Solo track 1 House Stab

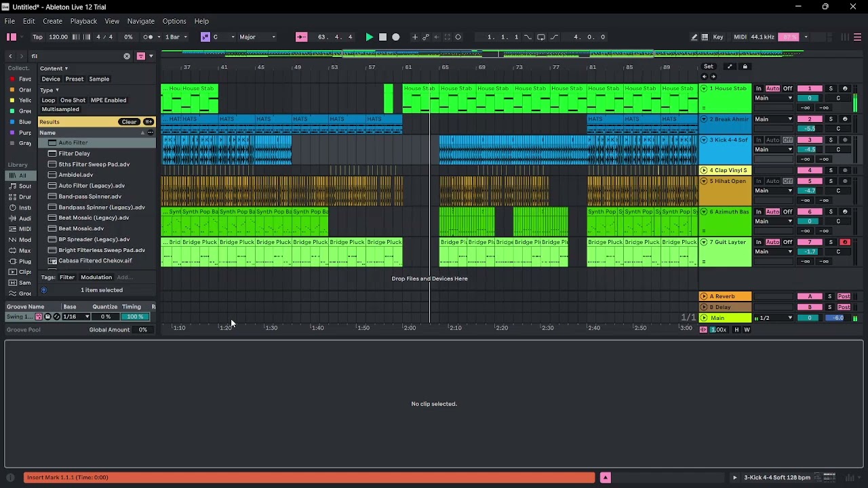831,89
